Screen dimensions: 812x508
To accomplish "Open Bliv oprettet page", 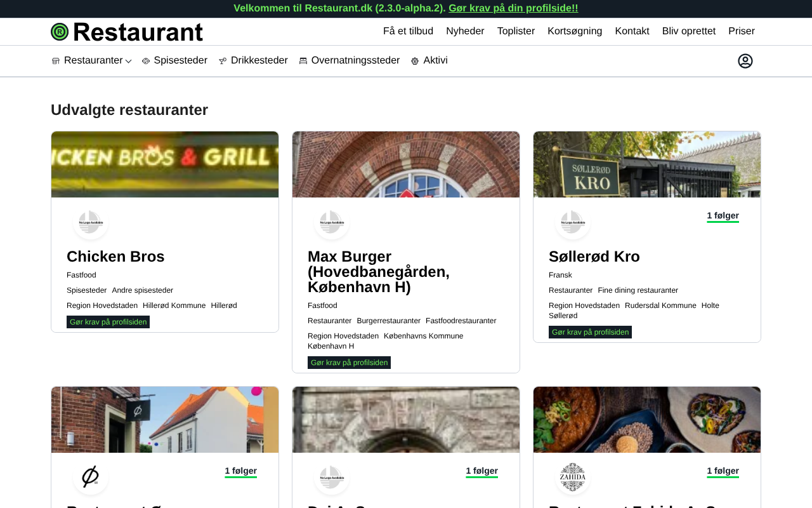I will click(x=689, y=31).
